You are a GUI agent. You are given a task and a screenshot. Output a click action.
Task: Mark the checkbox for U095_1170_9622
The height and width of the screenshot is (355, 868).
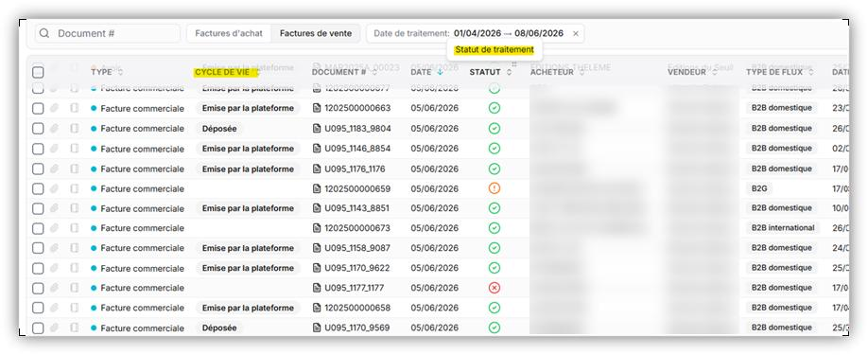[38, 269]
